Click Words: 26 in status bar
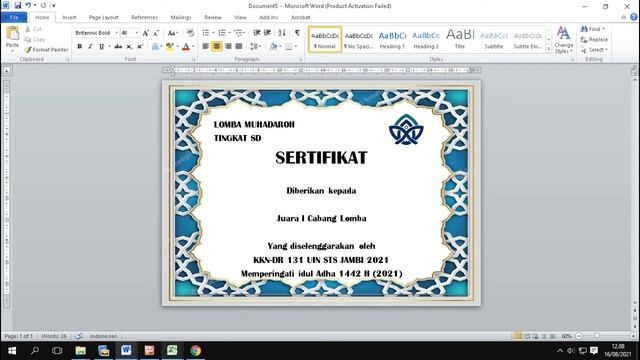Image resolution: width=640 pixels, height=360 pixels. (54, 336)
